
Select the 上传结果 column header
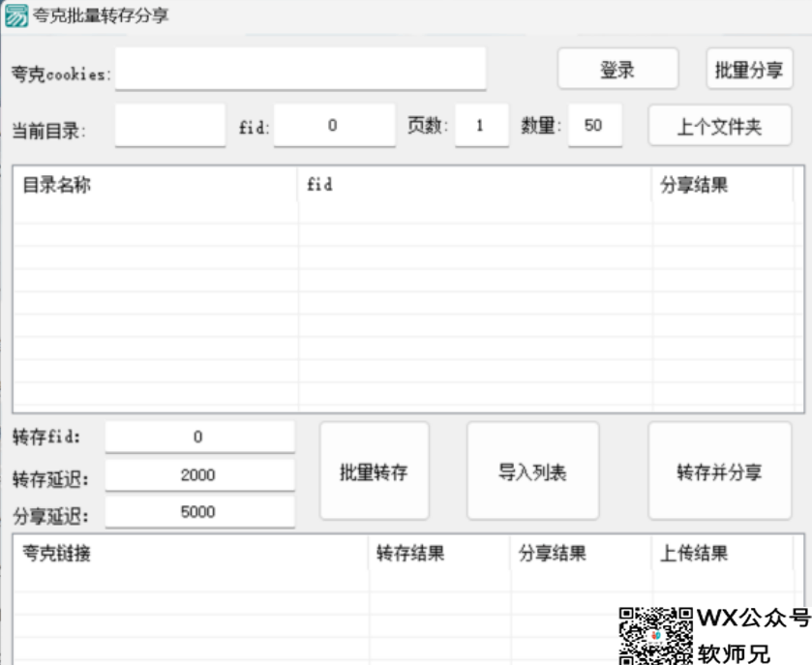pos(726,554)
